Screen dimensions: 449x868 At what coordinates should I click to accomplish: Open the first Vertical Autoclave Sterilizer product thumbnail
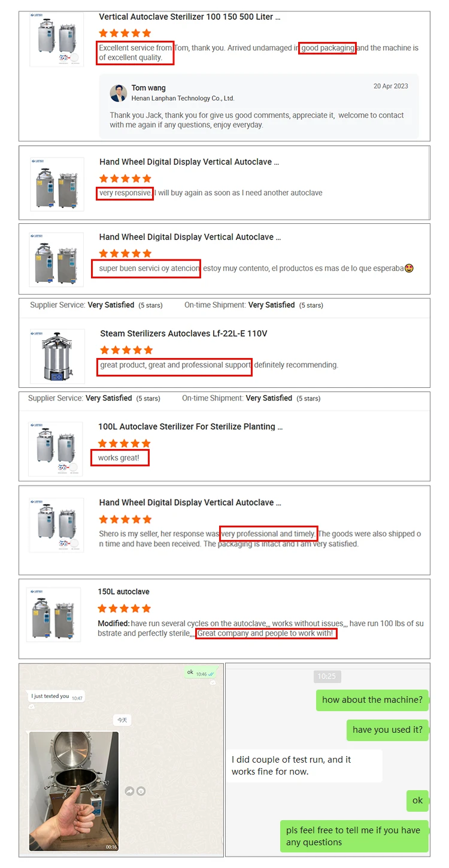coord(57,40)
